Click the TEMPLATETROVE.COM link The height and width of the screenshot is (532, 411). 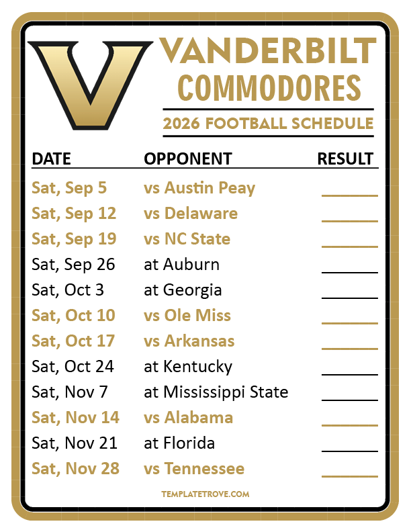(205, 494)
